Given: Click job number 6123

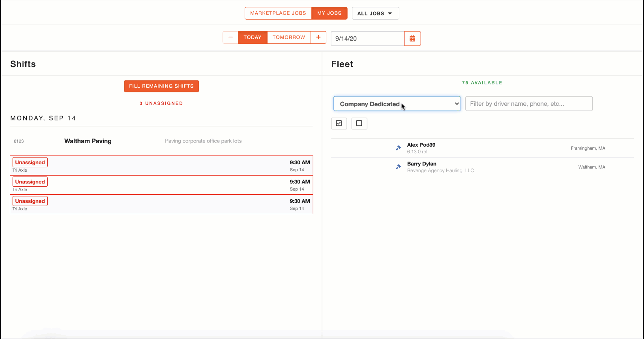Looking at the screenshot, I should coord(19,141).
